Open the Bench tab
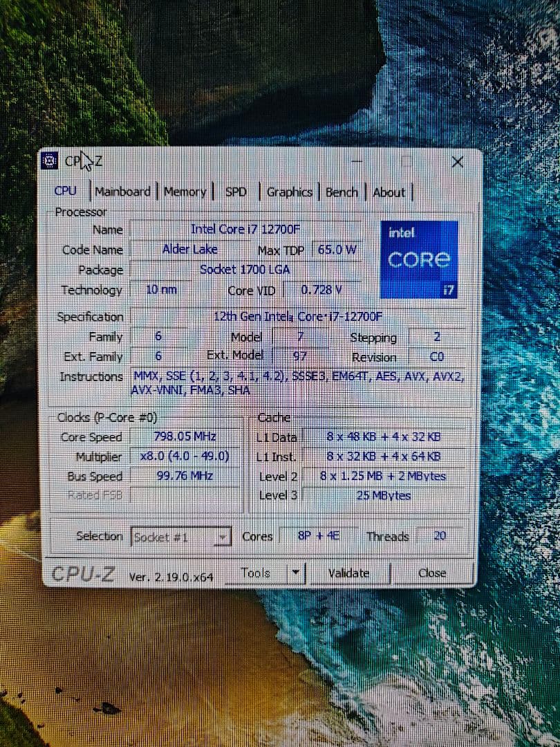The height and width of the screenshot is (747, 560). (x=342, y=192)
